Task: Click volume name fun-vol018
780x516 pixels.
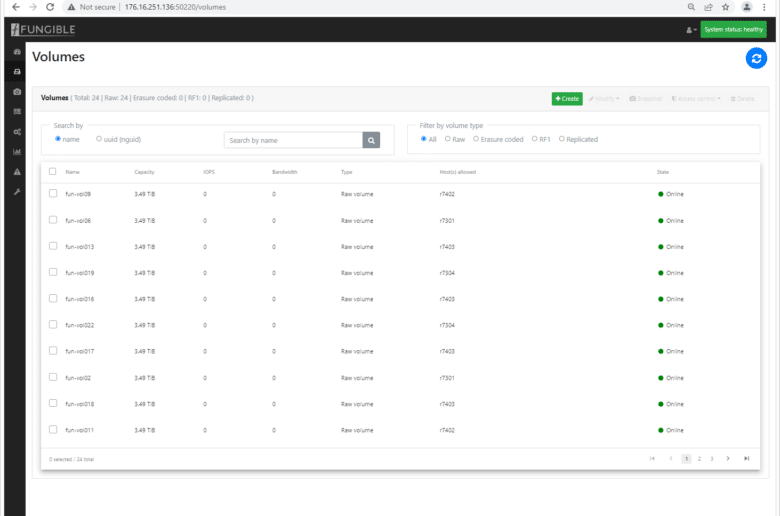Action: click(x=80, y=404)
